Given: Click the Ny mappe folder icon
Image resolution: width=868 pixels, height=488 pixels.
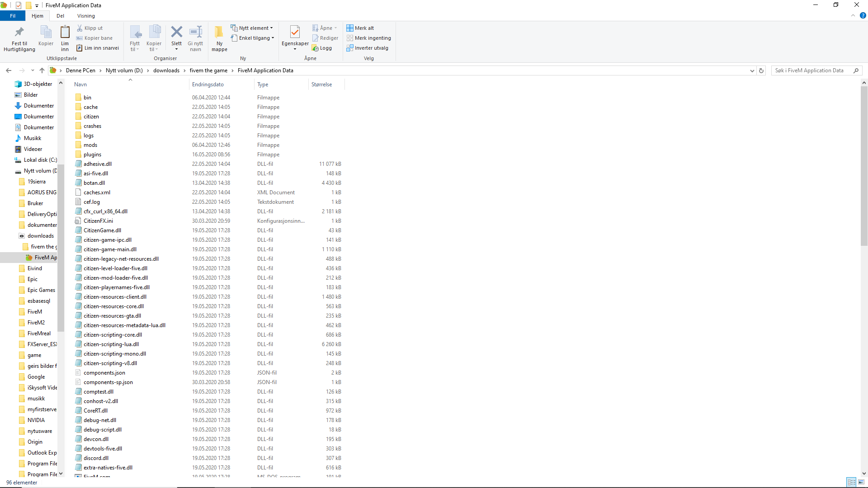Looking at the screenshot, I should point(219,33).
